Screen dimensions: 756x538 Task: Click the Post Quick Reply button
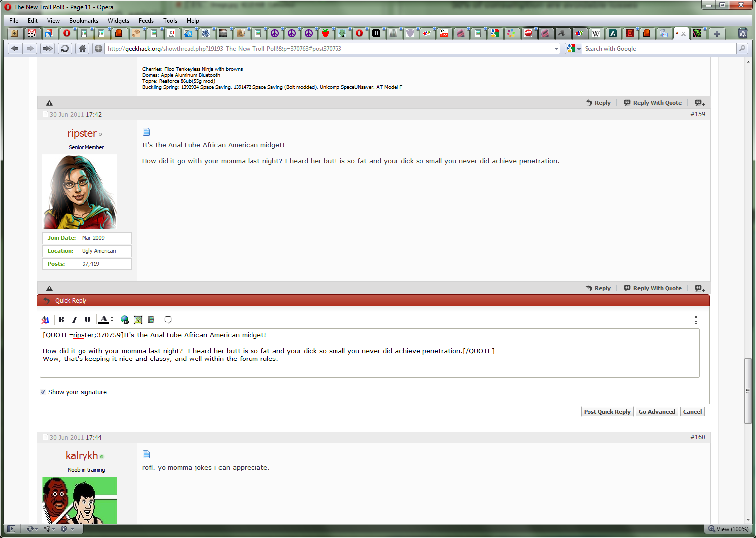pyautogui.click(x=607, y=412)
